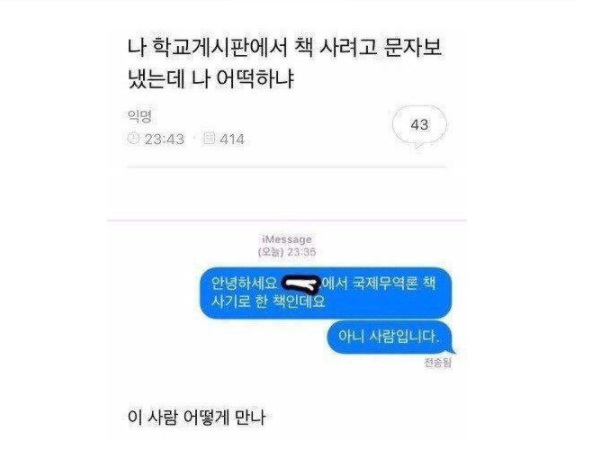Screen dimensions: 609x460
Task: Click the divider line under the post metadata
Action: coord(287,167)
